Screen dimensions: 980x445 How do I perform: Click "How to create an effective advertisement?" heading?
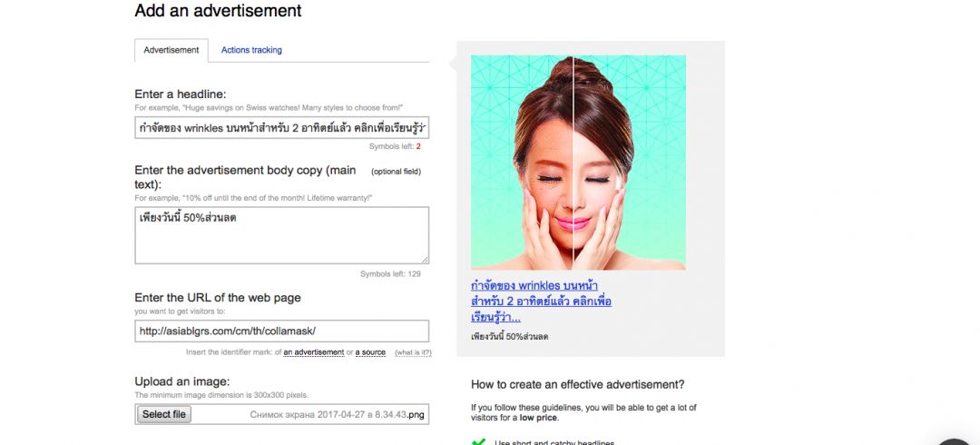tap(577, 384)
